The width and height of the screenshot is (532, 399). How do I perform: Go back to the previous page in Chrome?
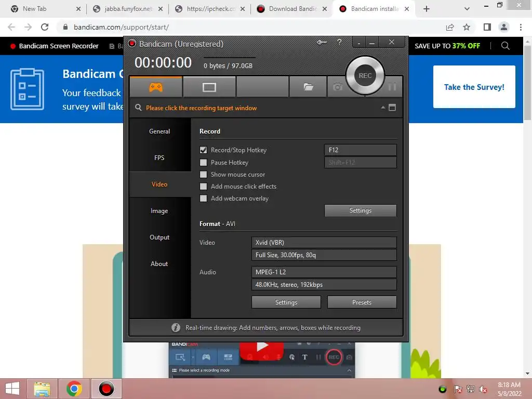click(x=11, y=27)
